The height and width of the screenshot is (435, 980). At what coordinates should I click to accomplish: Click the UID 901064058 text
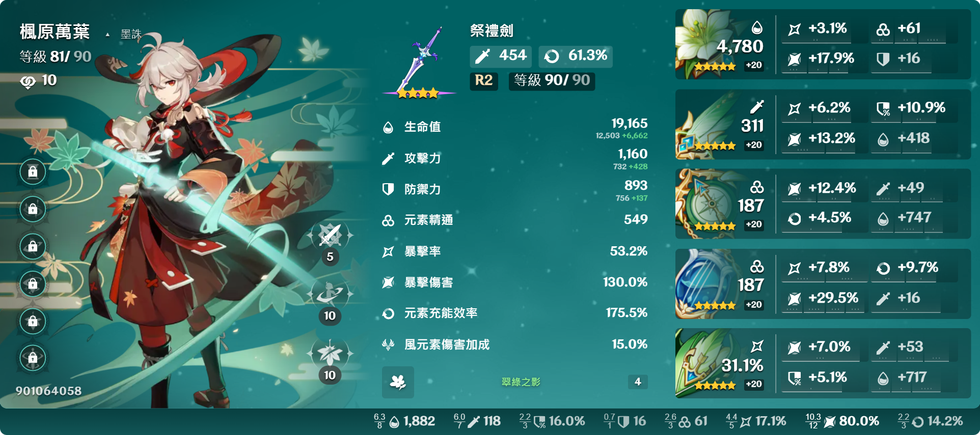click(48, 391)
